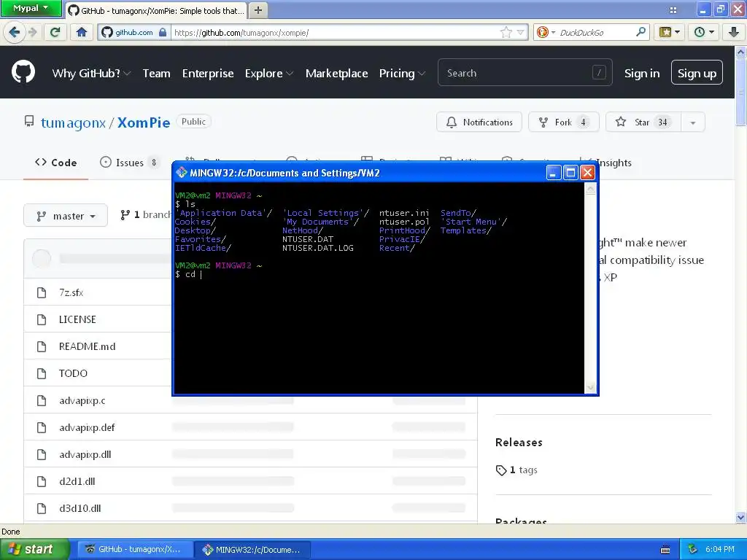Screen dimensions: 747x560
Task: Switch to the MINGW32 taskbar button
Action: (253, 550)
